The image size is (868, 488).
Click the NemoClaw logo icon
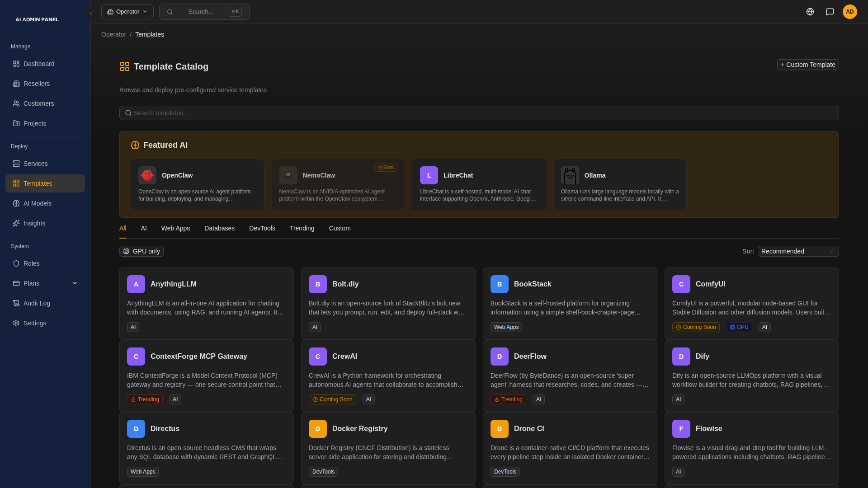288,175
